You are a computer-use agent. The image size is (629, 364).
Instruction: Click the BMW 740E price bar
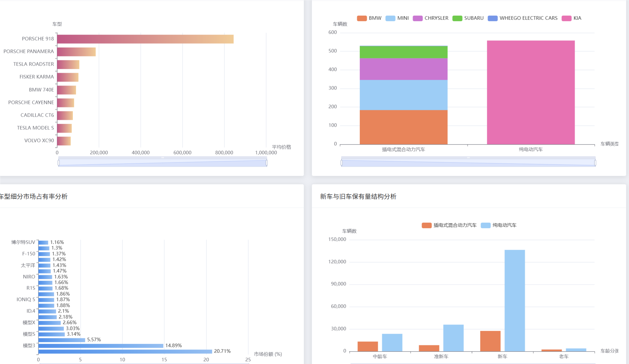[67, 90]
